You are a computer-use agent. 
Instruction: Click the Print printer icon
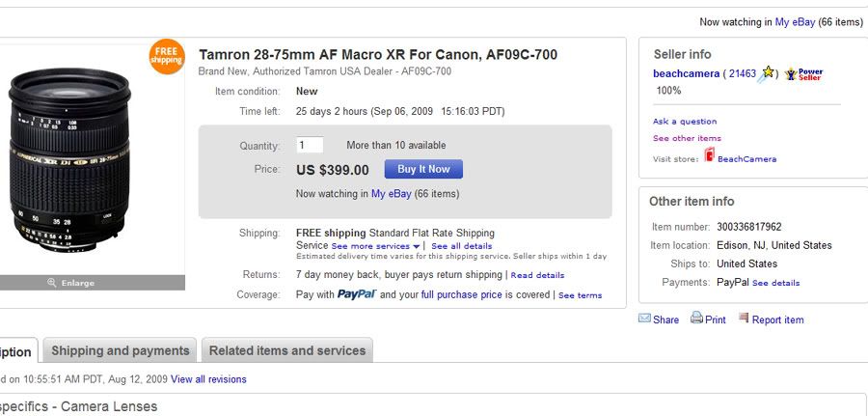tap(696, 319)
